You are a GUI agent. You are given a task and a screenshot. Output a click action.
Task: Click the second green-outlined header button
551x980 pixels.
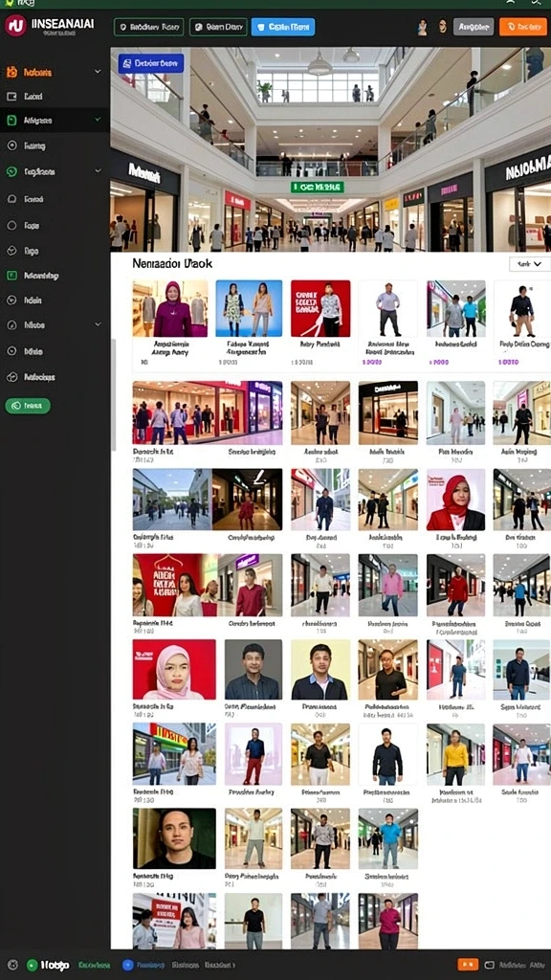click(218, 27)
